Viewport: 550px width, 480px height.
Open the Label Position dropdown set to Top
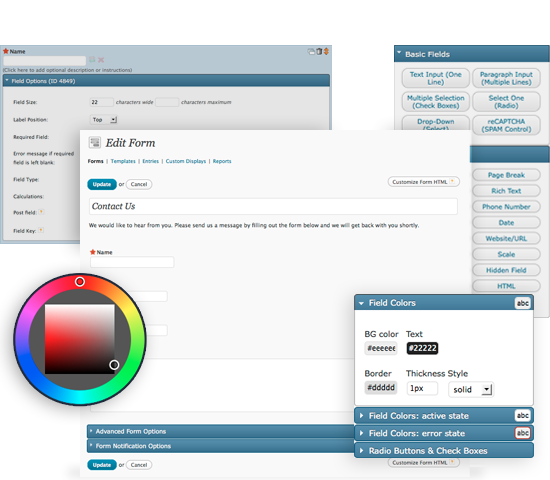pos(103,120)
